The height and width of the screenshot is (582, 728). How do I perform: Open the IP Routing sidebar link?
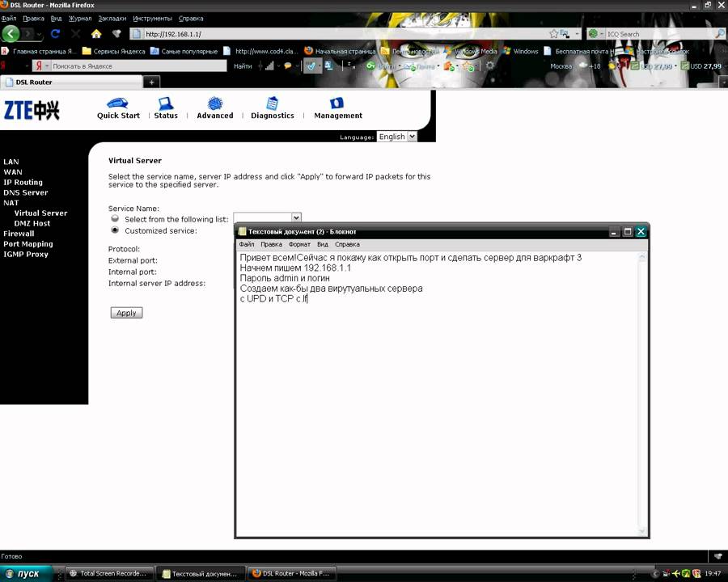click(x=23, y=182)
